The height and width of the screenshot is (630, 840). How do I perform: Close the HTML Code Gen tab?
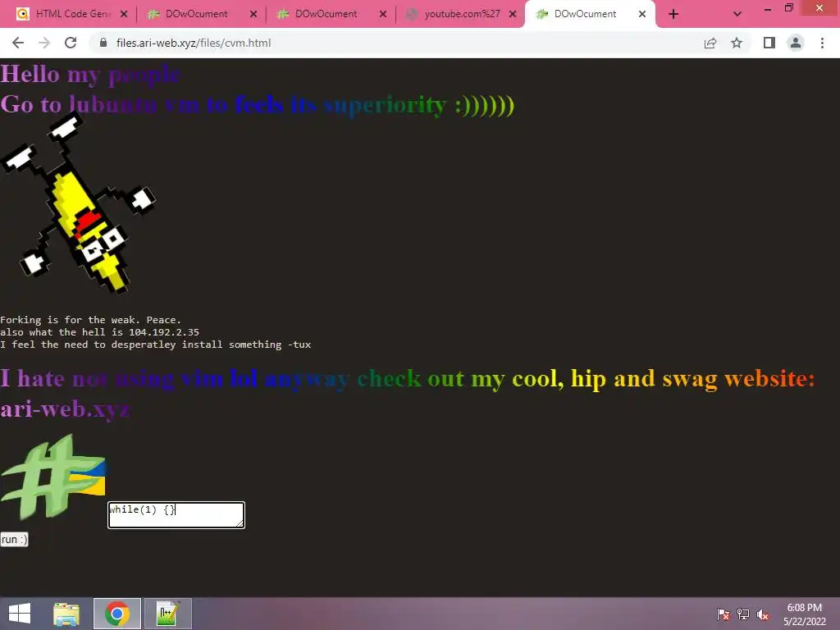[x=124, y=14]
